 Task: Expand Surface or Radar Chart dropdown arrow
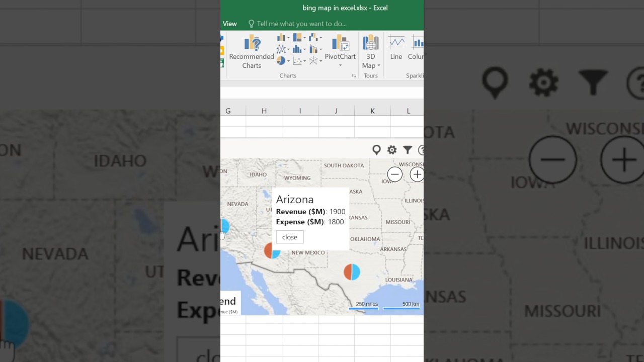(x=320, y=61)
